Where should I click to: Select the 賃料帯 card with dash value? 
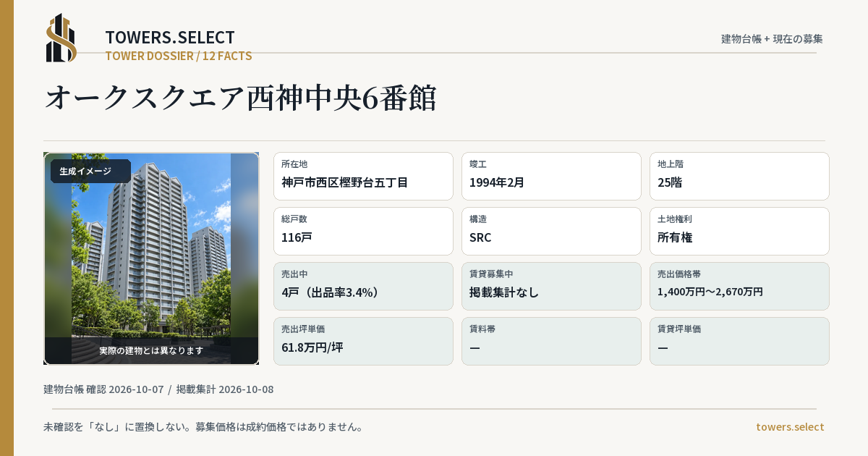click(x=551, y=341)
